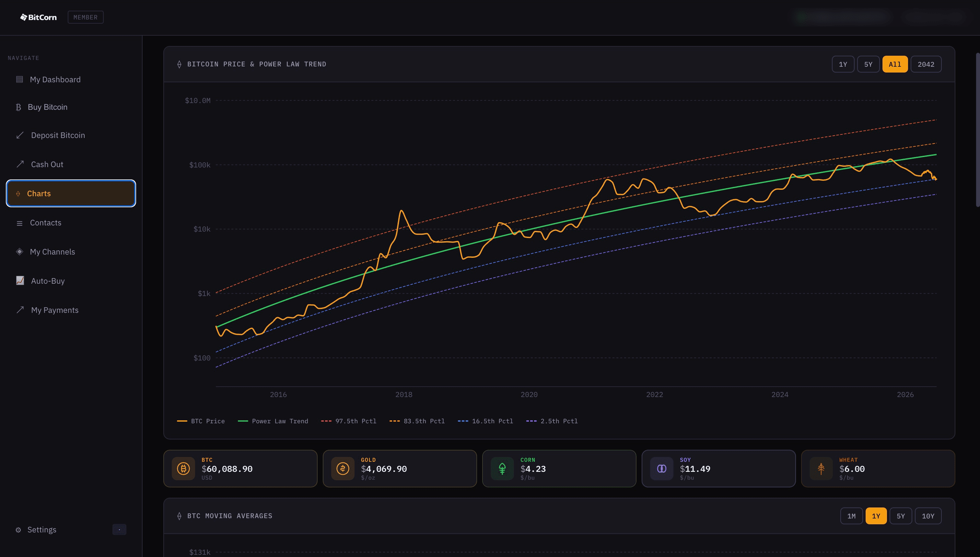The width and height of the screenshot is (980, 557).
Task: Click the Buy Bitcoin ₿ icon
Action: pos(18,107)
